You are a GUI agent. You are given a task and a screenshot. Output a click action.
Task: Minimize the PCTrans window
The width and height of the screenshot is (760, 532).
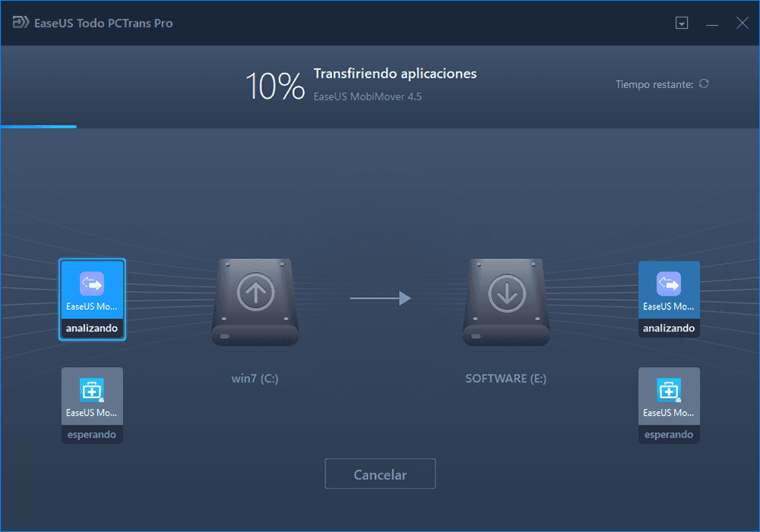coord(712,24)
